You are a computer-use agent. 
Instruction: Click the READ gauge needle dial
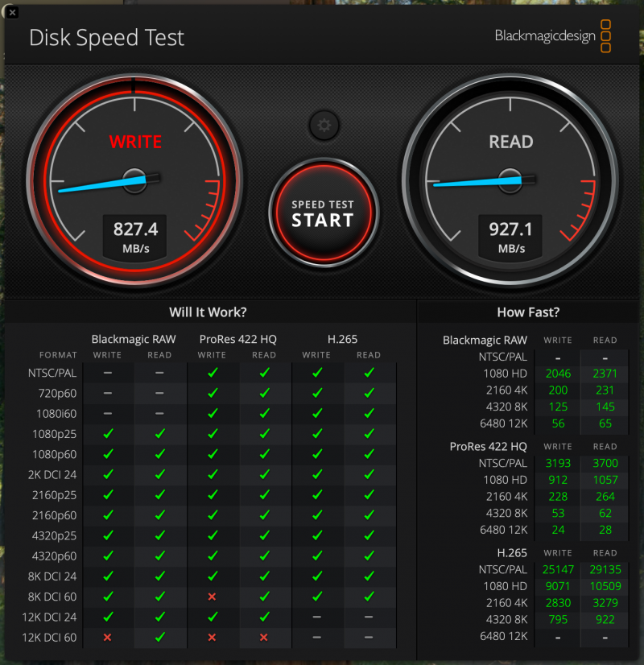coord(510,178)
